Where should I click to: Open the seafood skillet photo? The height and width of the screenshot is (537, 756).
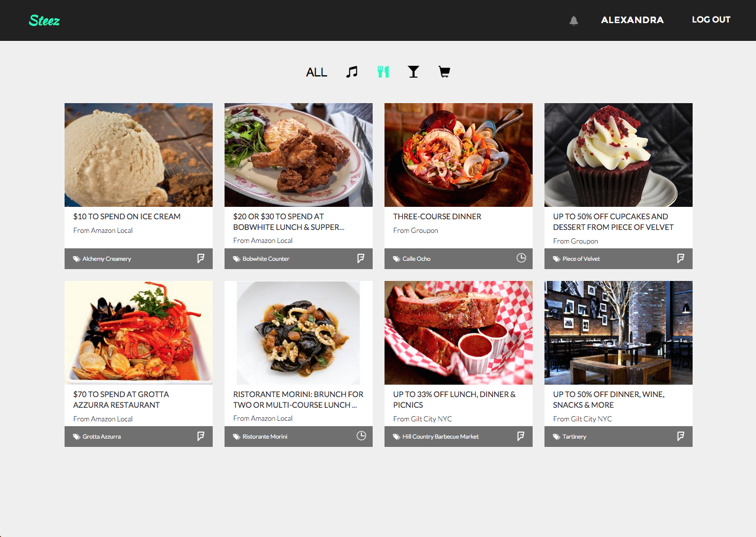point(459,155)
